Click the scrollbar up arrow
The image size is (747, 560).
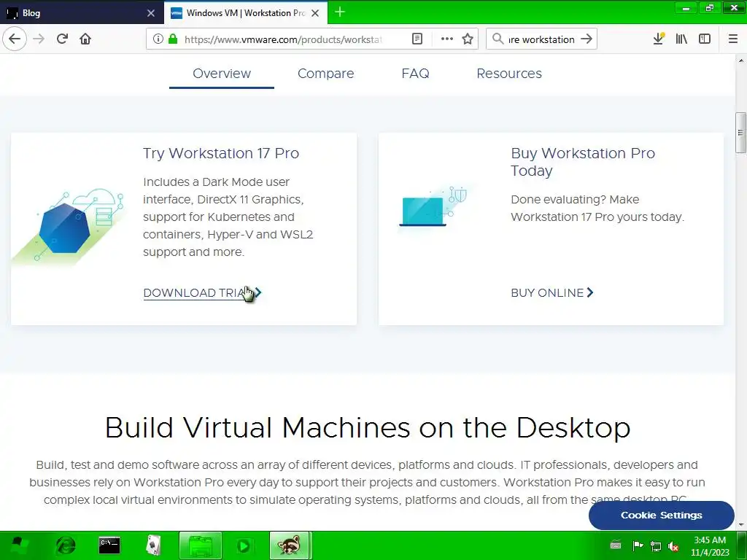[741, 61]
